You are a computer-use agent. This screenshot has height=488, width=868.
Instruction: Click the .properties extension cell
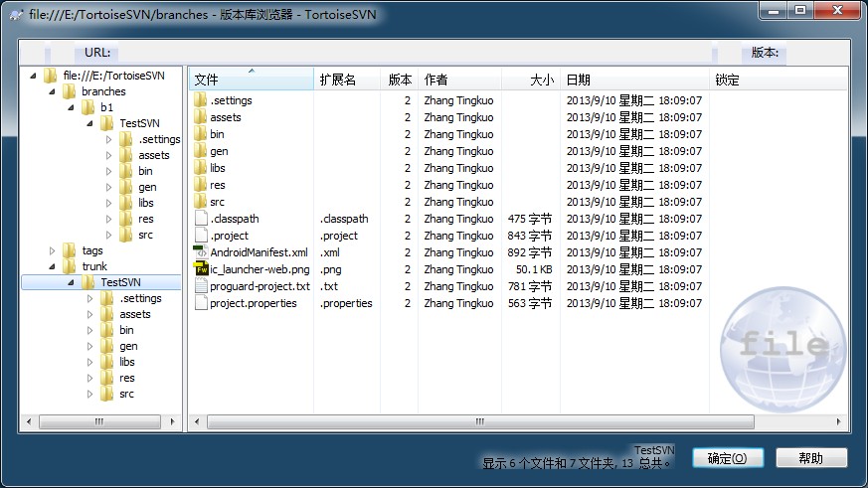tap(346, 303)
